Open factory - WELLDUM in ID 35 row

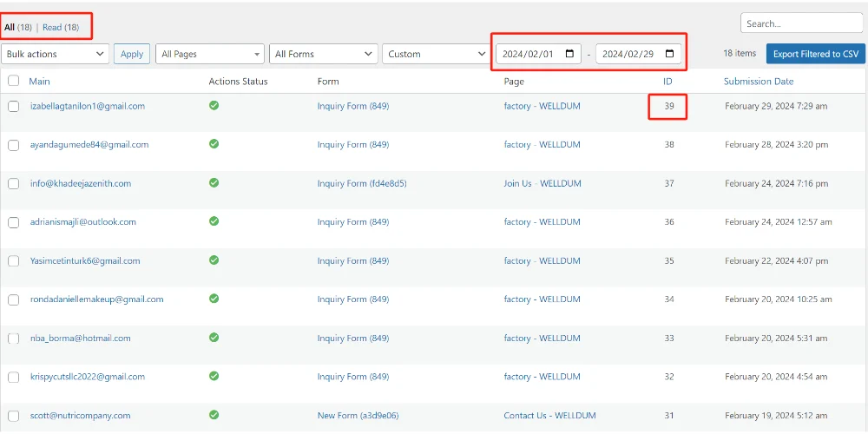point(542,260)
